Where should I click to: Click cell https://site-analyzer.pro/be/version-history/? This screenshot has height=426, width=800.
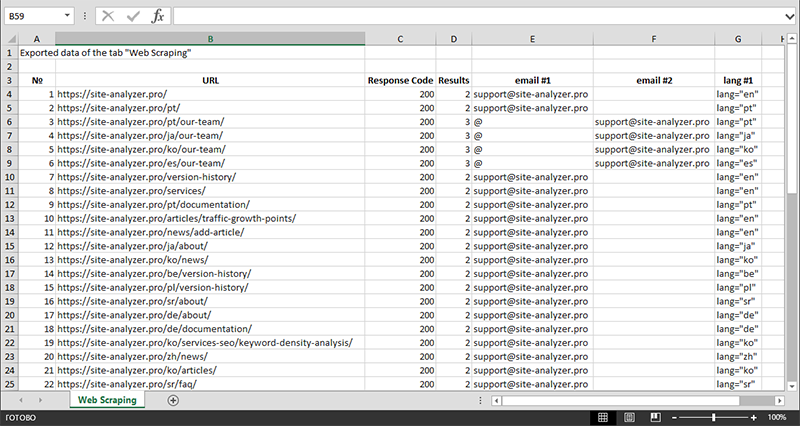point(210,273)
